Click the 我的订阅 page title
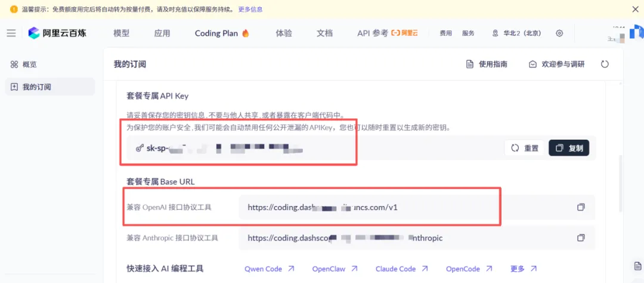Viewport: 644px width, 283px height. (x=130, y=64)
